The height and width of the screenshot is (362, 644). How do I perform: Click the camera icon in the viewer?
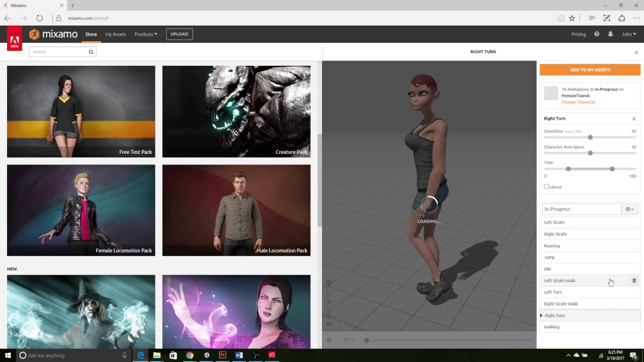pos(329,323)
